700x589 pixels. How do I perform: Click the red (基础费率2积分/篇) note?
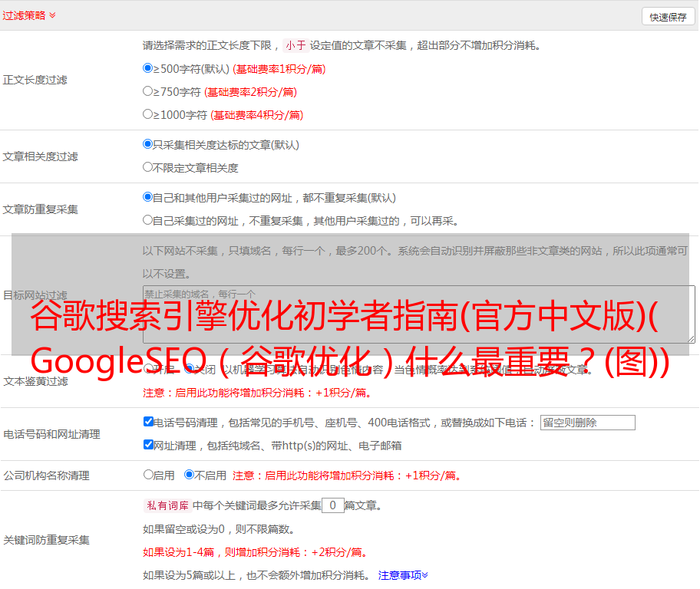click(x=250, y=92)
